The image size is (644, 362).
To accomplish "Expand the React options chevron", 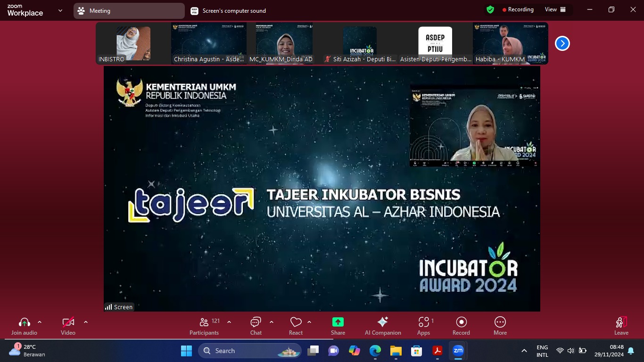I will point(309,322).
